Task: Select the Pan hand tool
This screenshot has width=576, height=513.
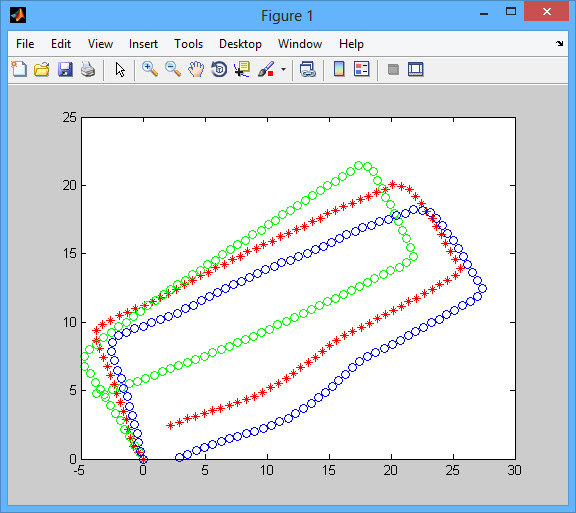Action: click(196, 69)
